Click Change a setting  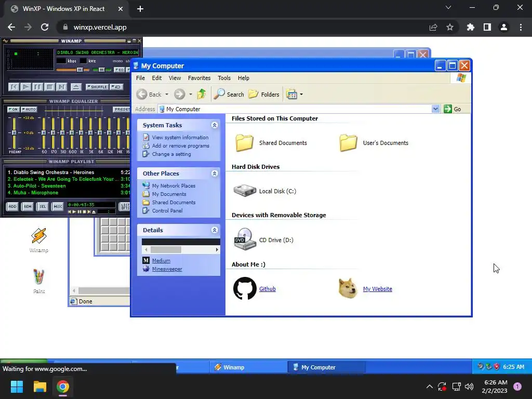pos(171,154)
